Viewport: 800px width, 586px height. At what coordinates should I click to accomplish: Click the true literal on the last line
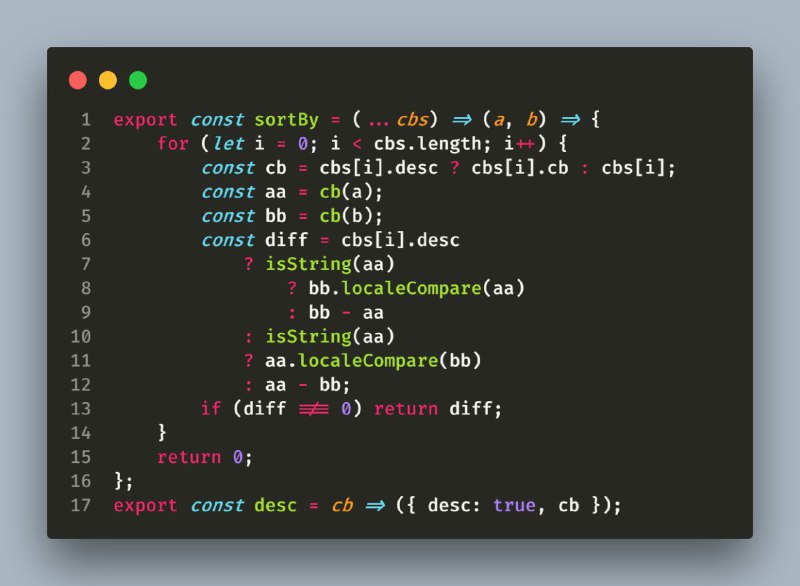point(514,505)
